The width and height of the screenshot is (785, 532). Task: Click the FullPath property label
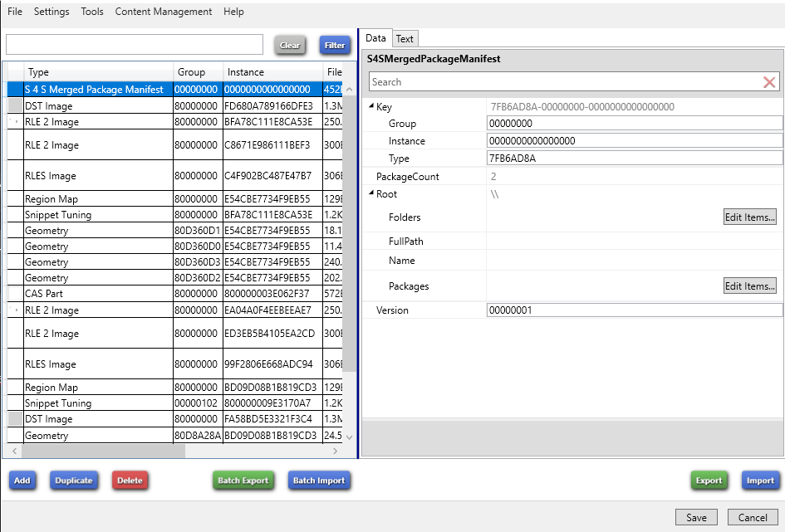pyautogui.click(x=405, y=241)
